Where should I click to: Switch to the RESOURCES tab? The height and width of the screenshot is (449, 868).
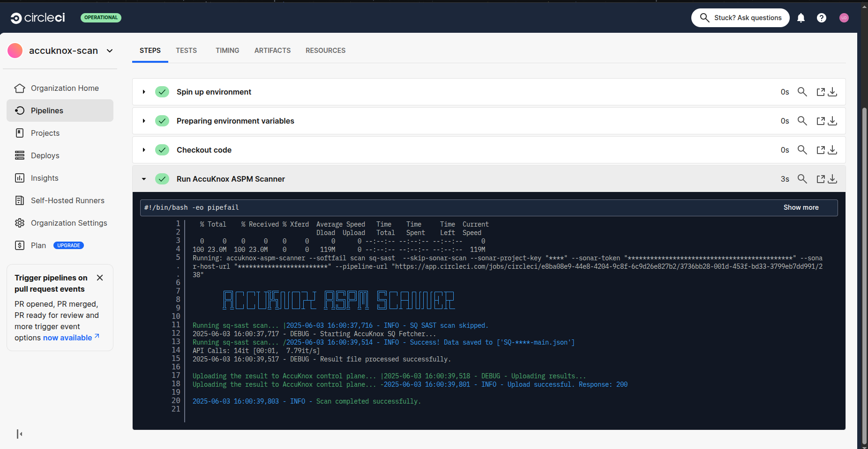pos(325,51)
